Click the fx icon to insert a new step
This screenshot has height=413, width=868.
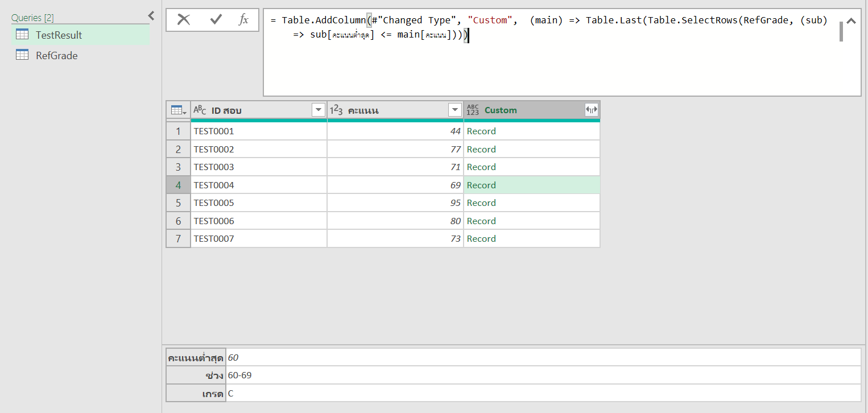tap(243, 19)
